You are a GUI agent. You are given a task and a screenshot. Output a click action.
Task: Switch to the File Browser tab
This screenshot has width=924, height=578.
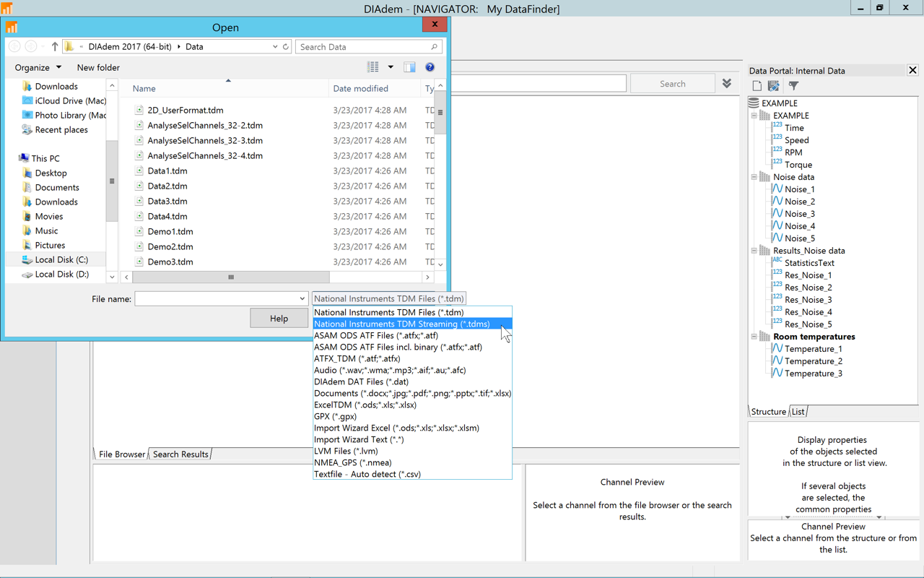(121, 454)
